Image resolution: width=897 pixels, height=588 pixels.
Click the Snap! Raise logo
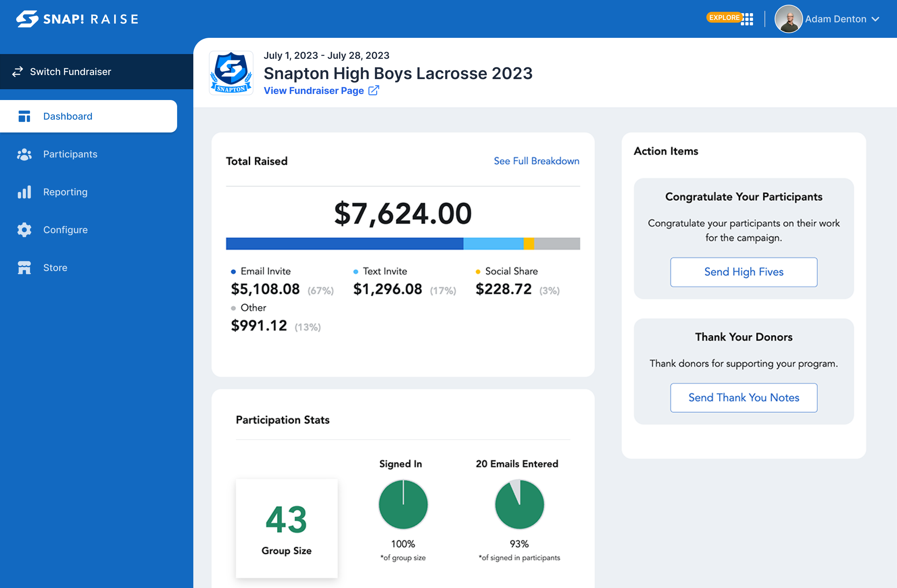[x=76, y=19]
